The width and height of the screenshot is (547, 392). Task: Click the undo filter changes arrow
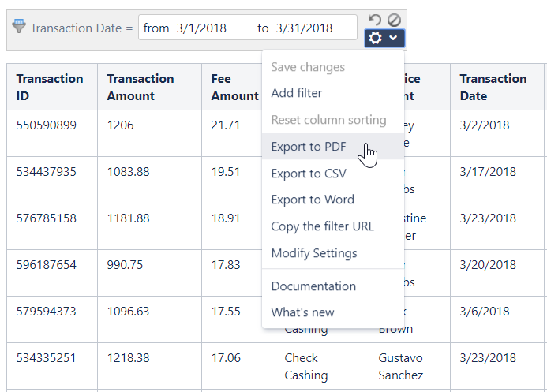pos(375,20)
